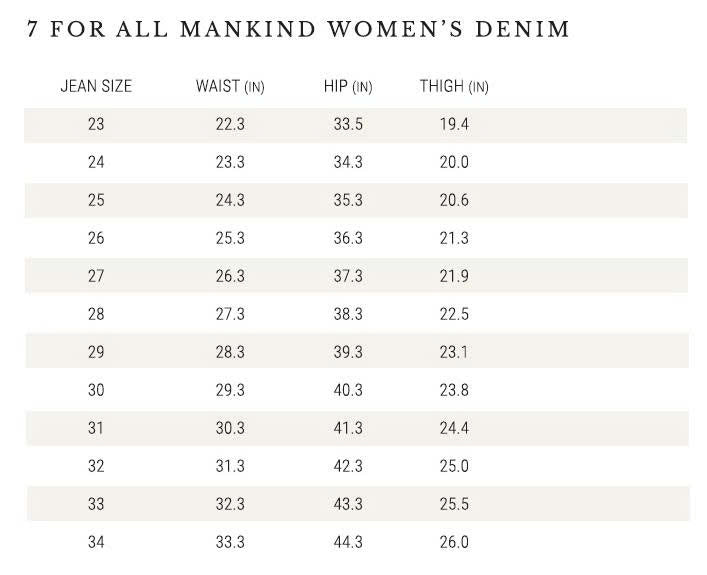Viewport: 707px width, 575px height.
Task: Select hip value 42.3
Action: (x=348, y=467)
